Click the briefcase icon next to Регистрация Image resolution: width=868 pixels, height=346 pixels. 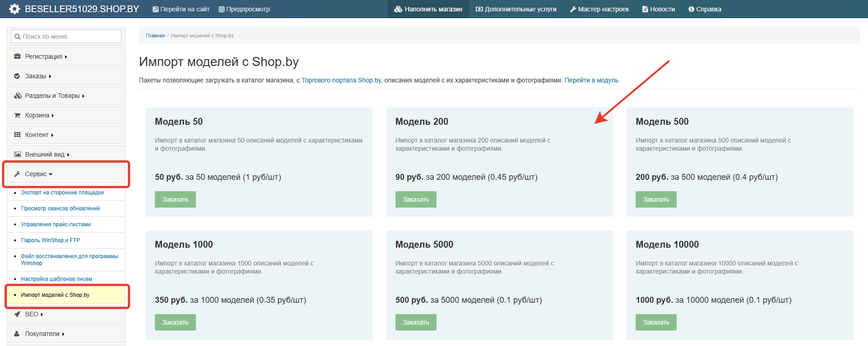[x=17, y=56]
